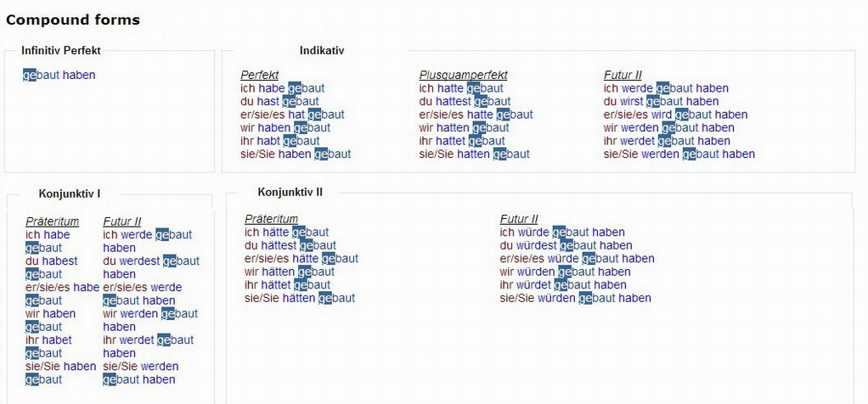This screenshot has width=868, height=404.
Task: Click 'du habest' in Konjunktiv I
Action: click(x=51, y=261)
